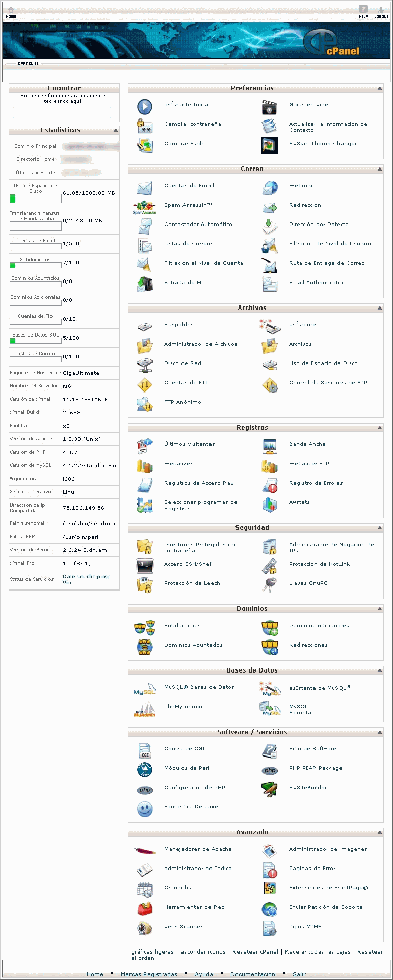Viewport: 393px width, 980px height.
Task: Click the Subdominios usage bar
Action: point(36,265)
